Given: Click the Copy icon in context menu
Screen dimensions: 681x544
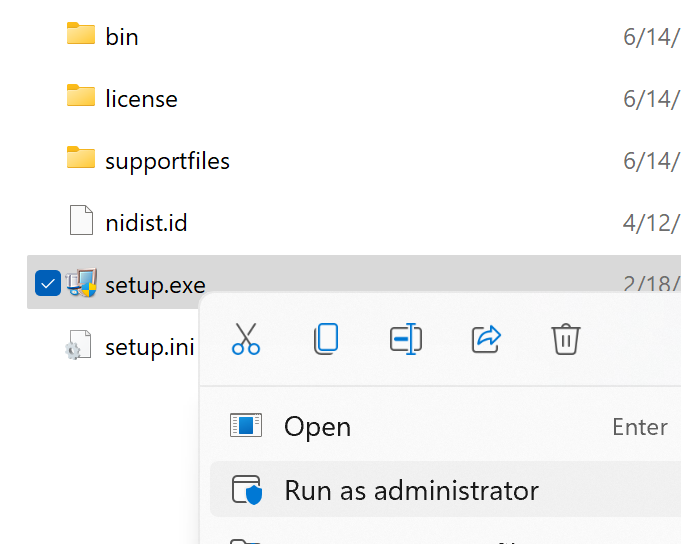Looking at the screenshot, I should point(326,339).
